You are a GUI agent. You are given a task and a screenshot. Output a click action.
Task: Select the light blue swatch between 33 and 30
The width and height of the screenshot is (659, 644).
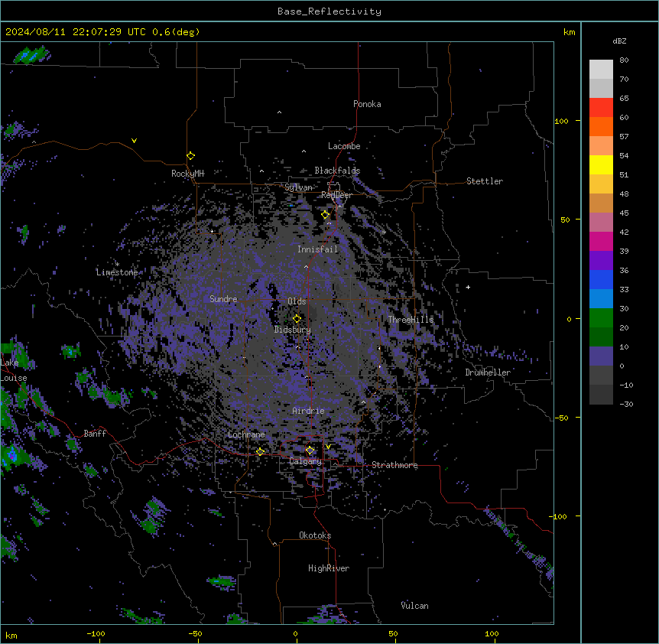601,298
